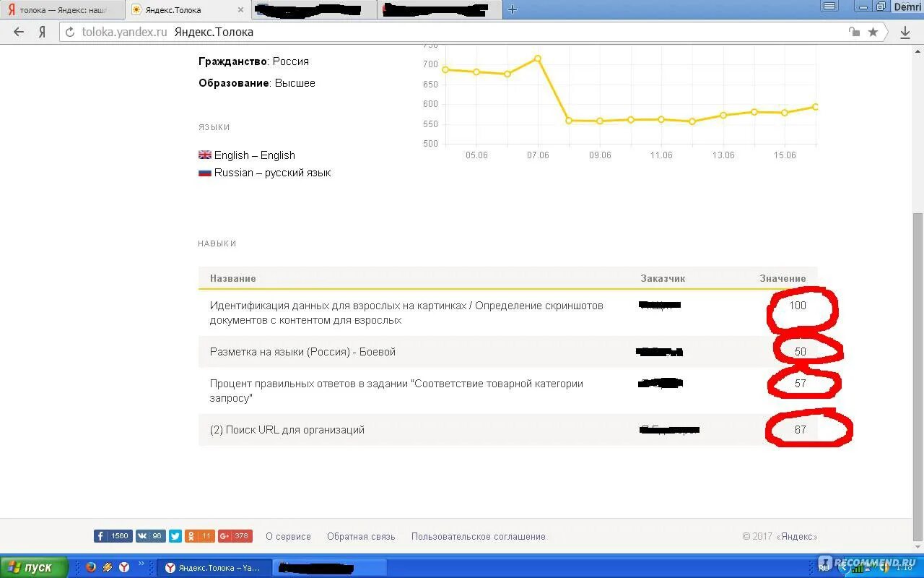Click skill value 50
This screenshot has width=924, height=578.
(800, 352)
